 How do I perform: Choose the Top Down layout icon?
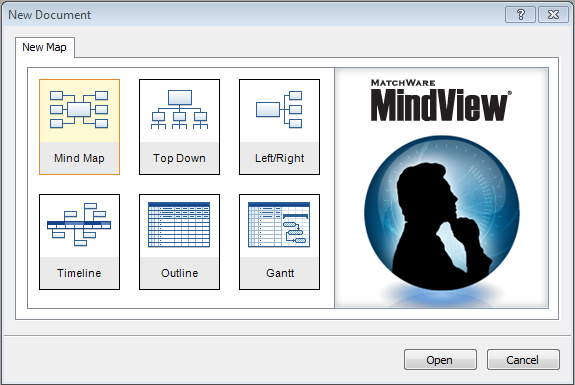[179, 127]
